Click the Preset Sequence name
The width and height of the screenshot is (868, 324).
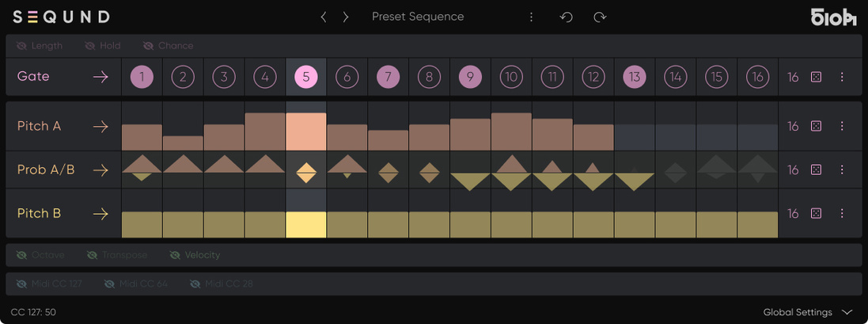tap(418, 17)
